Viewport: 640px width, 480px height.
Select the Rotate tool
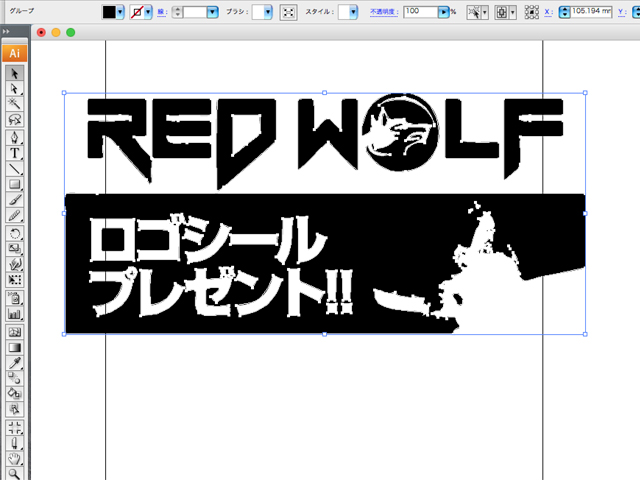[x=15, y=233]
